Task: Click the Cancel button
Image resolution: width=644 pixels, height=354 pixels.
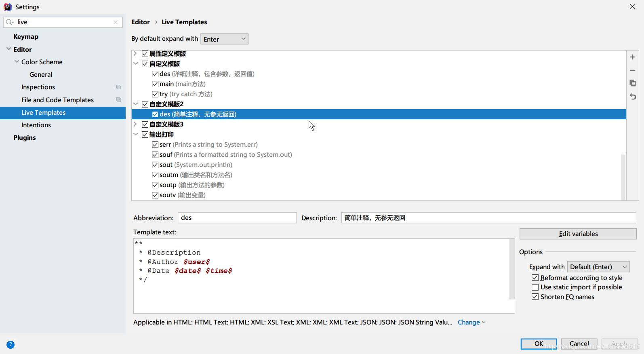Action: tap(579, 344)
